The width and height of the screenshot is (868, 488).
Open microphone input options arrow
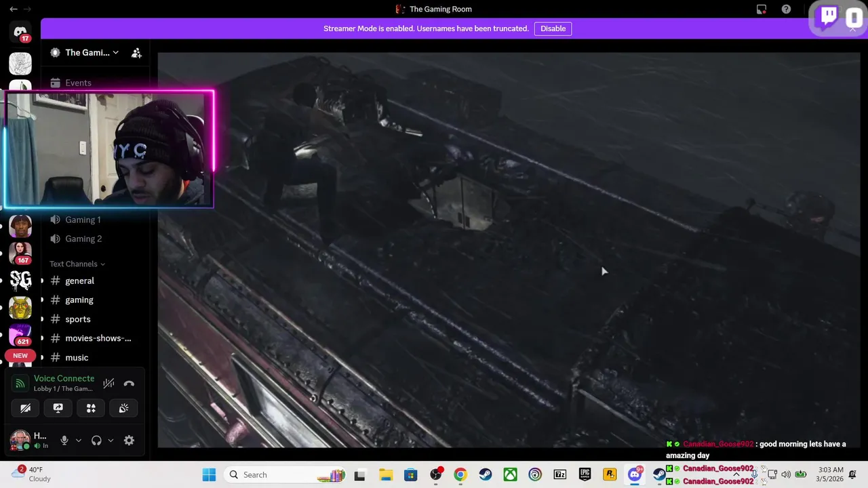click(79, 441)
